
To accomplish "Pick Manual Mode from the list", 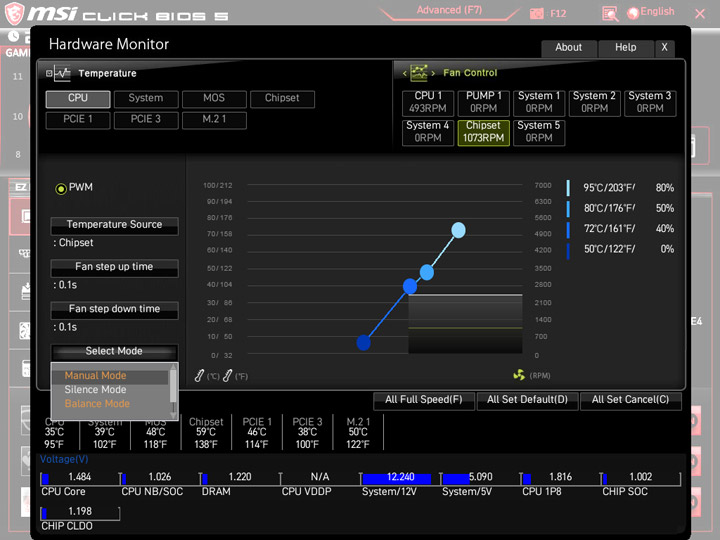I will pyautogui.click(x=96, y=376).
